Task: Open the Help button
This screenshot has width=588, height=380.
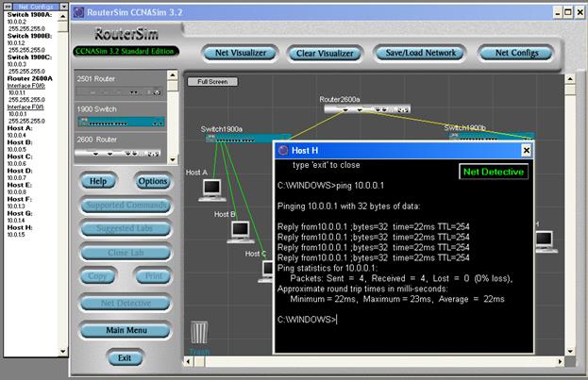Action: click(x=98, y=181)
